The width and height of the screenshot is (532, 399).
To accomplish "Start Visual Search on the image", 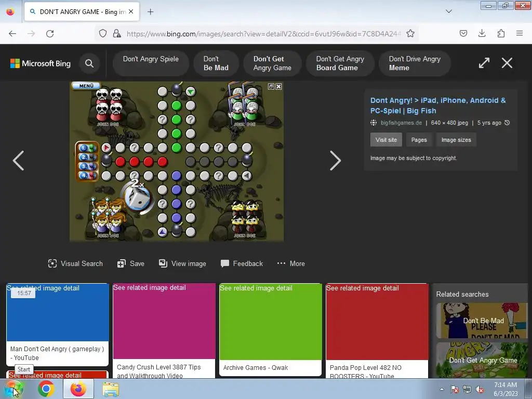I will coord(75,263).
